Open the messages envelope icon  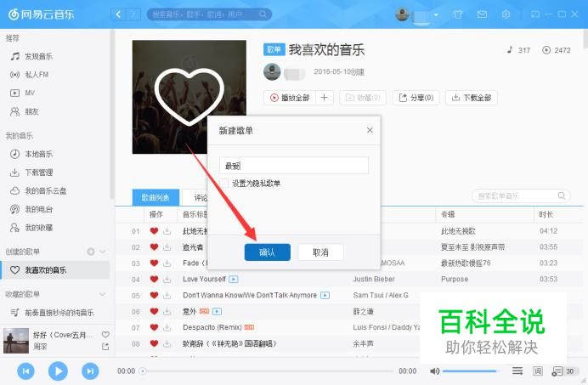pos(482,14)
